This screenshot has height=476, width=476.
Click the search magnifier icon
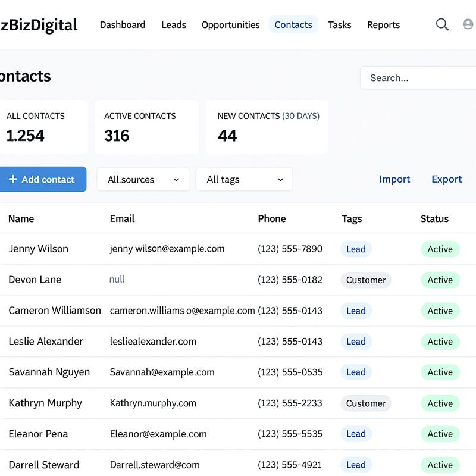click(x=442, y=24)
